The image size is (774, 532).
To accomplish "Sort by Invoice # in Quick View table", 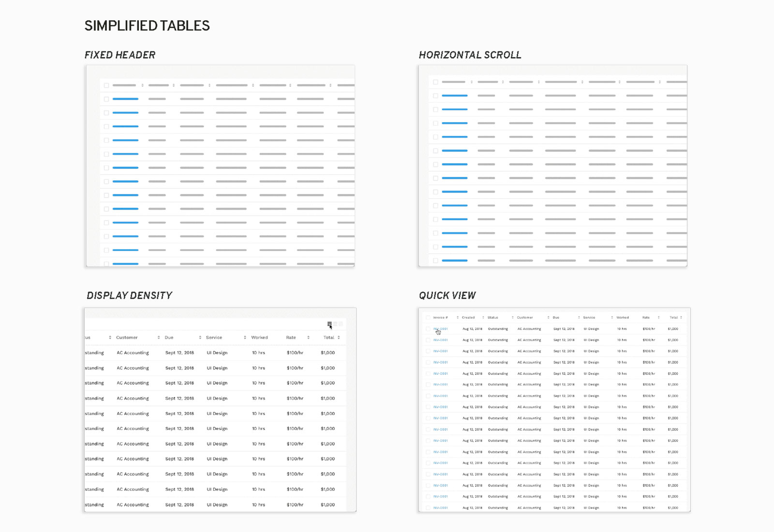I will [x=458, y=318].
